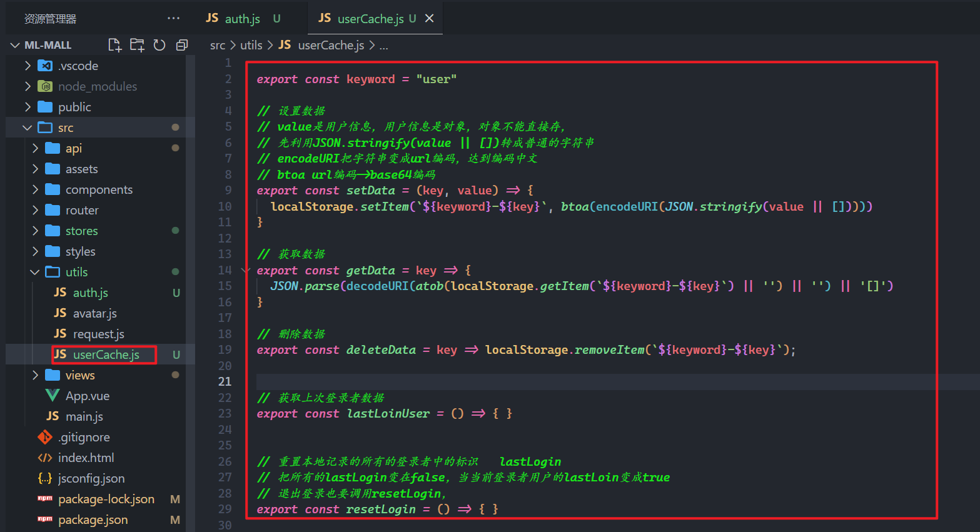Image resolution: width=980 pixels, height=532 pixels.
Task: Click line number 21 in the gutter
Action: tap(225, 382)
